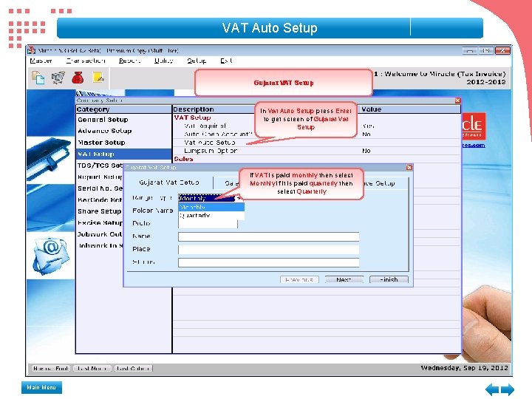This screenshot has width=532, height=399.
Task: Select Advance Setup category
Action: 124,131
